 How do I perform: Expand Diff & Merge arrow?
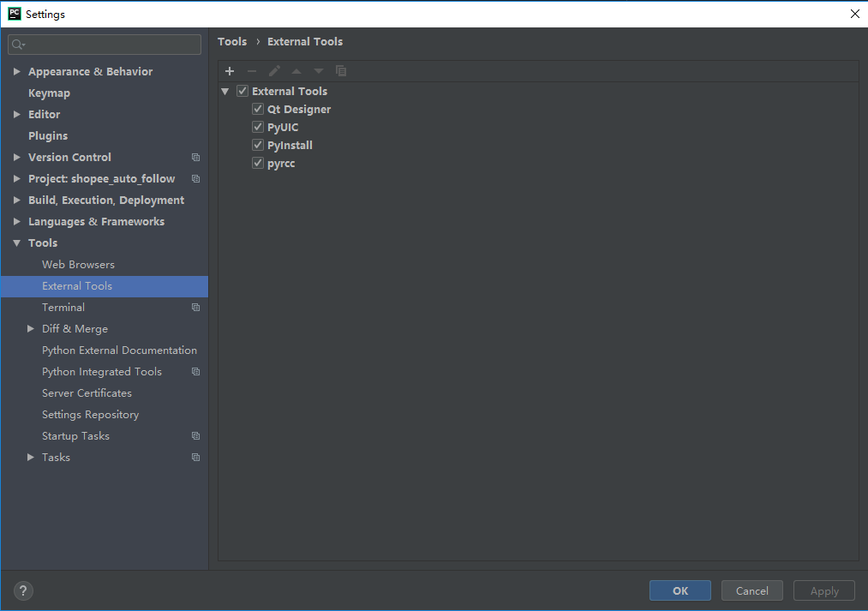pos(31,329)
